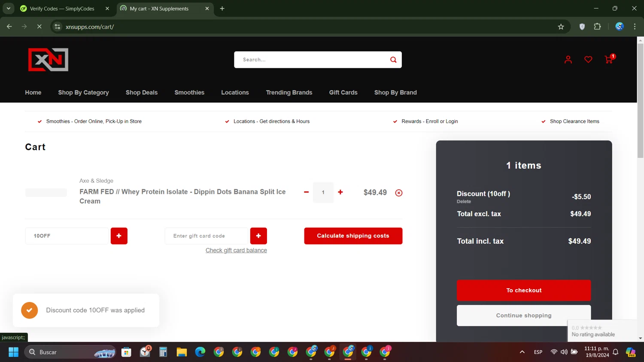Click the search magnifier icon
Screen dimensions: 644x362
point(393,60)
